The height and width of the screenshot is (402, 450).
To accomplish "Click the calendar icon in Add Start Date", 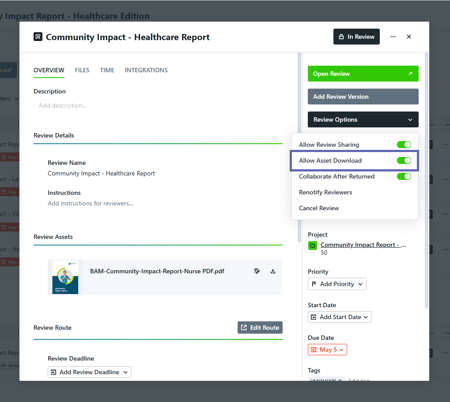I will (x=313, y=317).
